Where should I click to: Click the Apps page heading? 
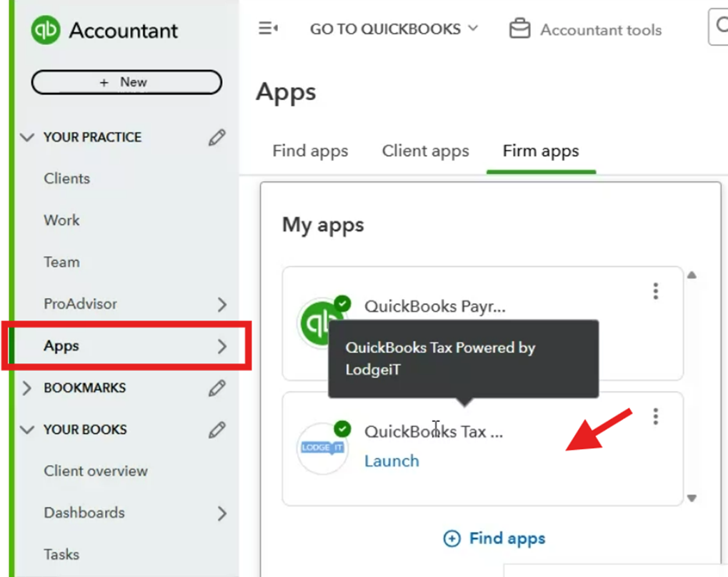tap(286, 92)
